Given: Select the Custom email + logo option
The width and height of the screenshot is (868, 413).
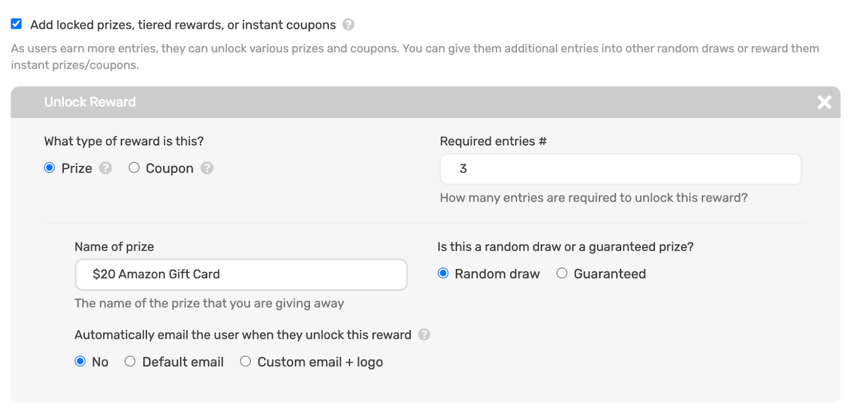Looking at the screenshot, I should 246,361.
